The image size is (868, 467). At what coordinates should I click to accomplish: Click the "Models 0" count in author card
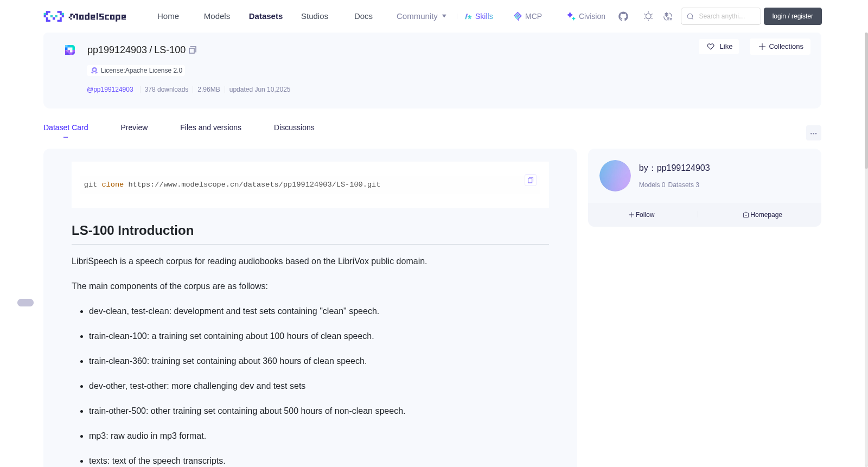click(652, 185)
